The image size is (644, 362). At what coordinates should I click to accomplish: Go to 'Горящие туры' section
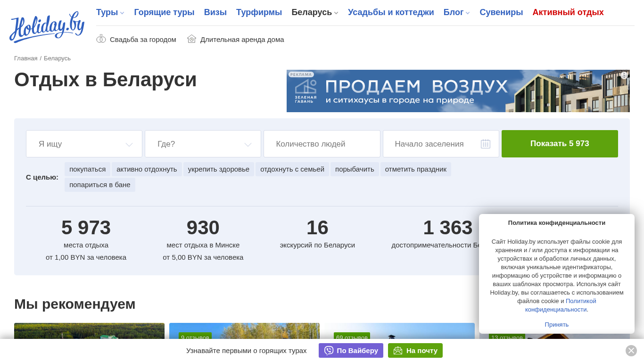(164, 12)
